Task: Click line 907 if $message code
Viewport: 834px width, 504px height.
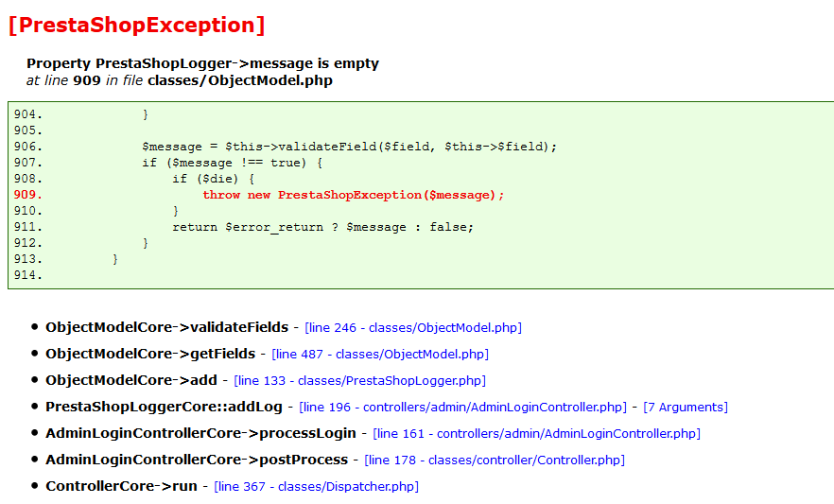Action: click(233, 163)
